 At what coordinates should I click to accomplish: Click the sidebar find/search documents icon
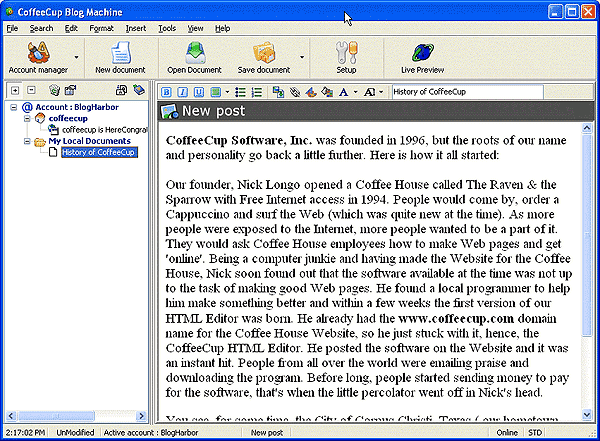click(121, 90)
